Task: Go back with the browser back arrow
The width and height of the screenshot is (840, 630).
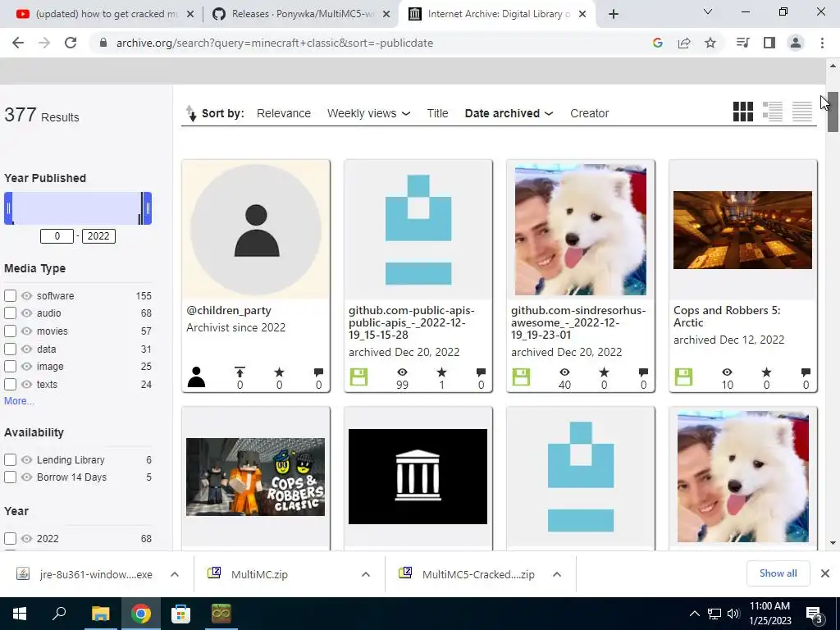Action: 18,43
